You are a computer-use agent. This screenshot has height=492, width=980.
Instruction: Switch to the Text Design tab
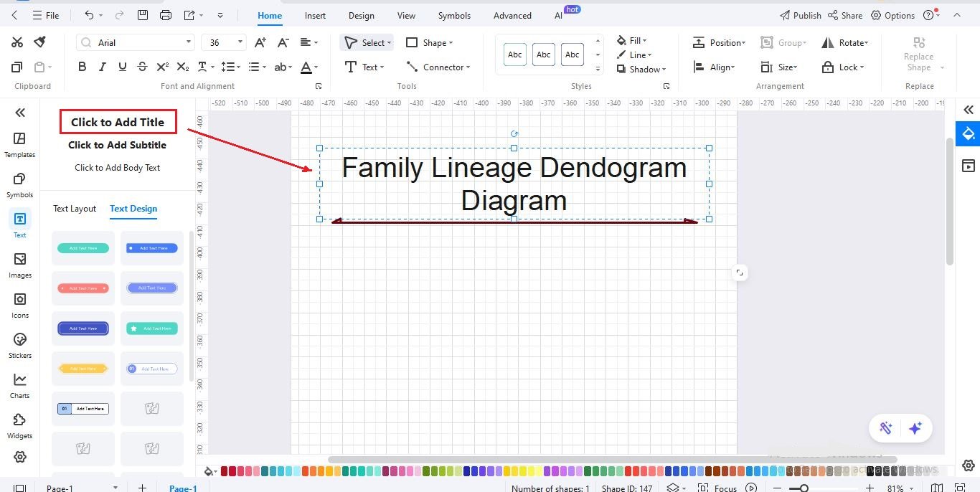[x=133, y=209]
